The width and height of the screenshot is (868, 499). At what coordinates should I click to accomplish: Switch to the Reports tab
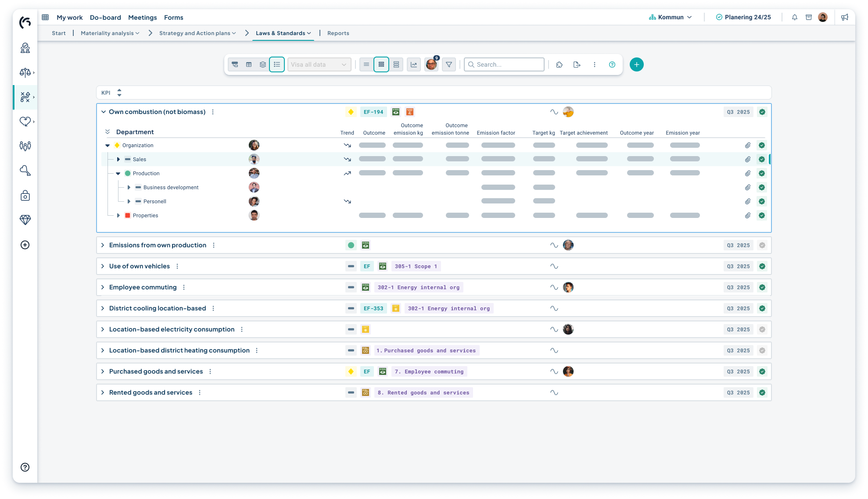coord(338,33)
